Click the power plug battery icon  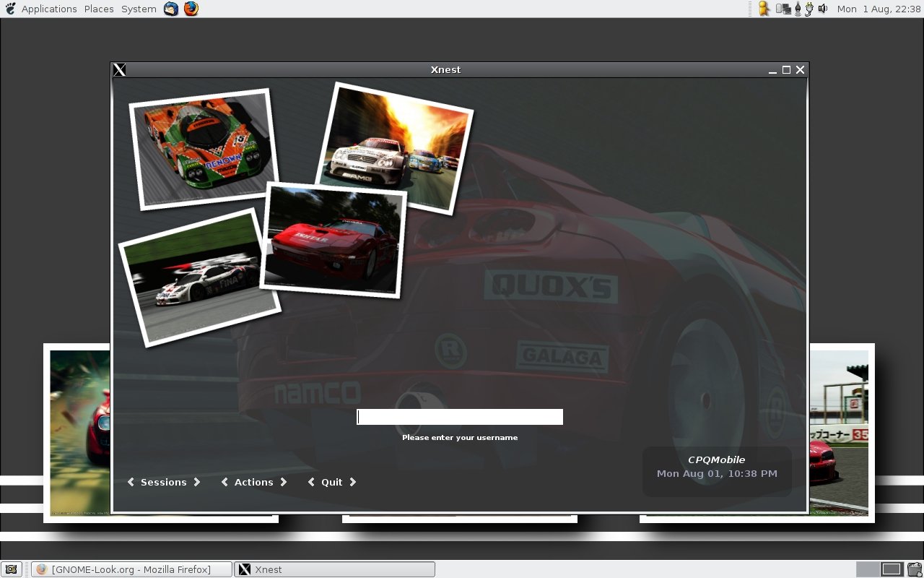pyautogui.click(x=809, y=9)
